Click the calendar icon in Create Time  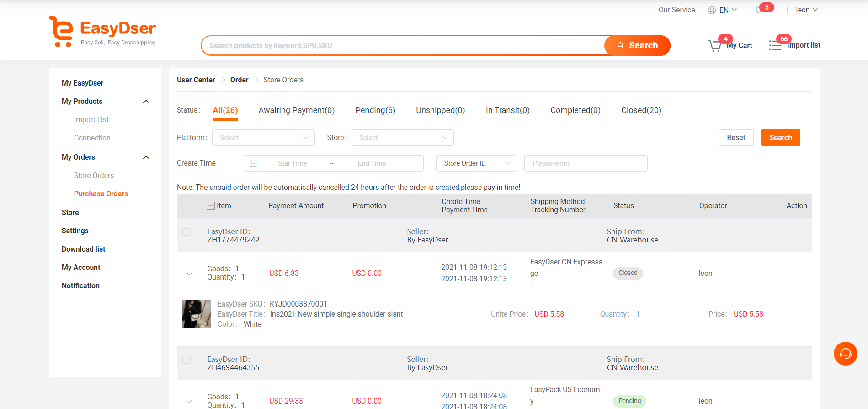(x=253, y=163)
